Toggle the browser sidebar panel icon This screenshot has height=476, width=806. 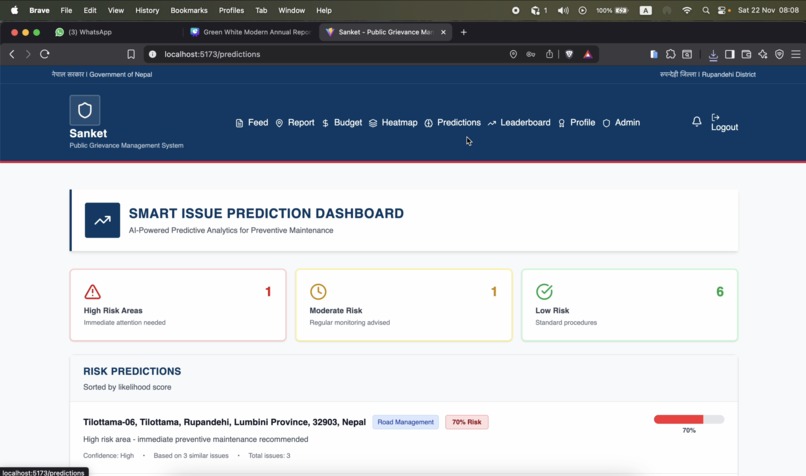coord(729,54)
